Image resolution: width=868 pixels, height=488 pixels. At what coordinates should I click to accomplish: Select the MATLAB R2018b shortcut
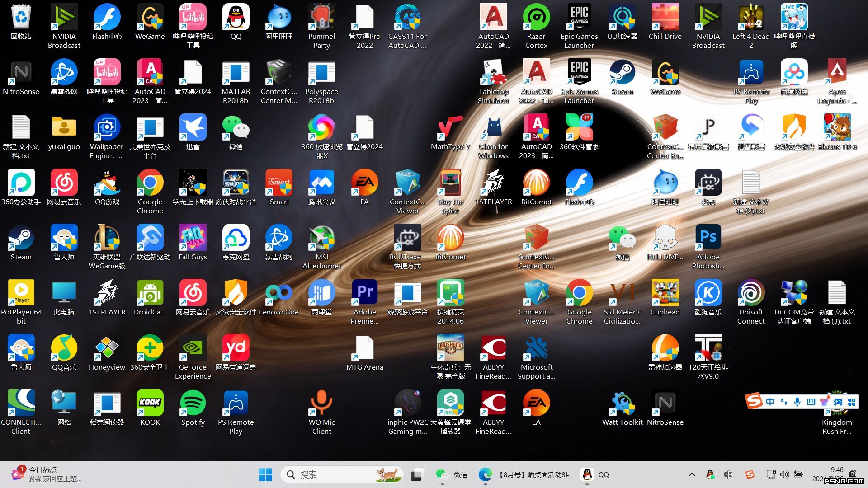pos(236,82)
